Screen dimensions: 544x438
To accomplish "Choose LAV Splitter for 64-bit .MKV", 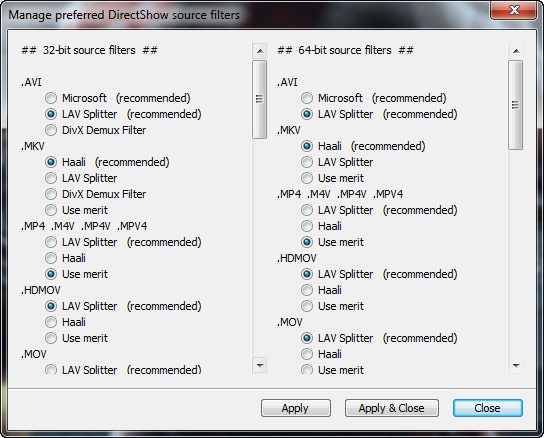I will coord(307,162).
